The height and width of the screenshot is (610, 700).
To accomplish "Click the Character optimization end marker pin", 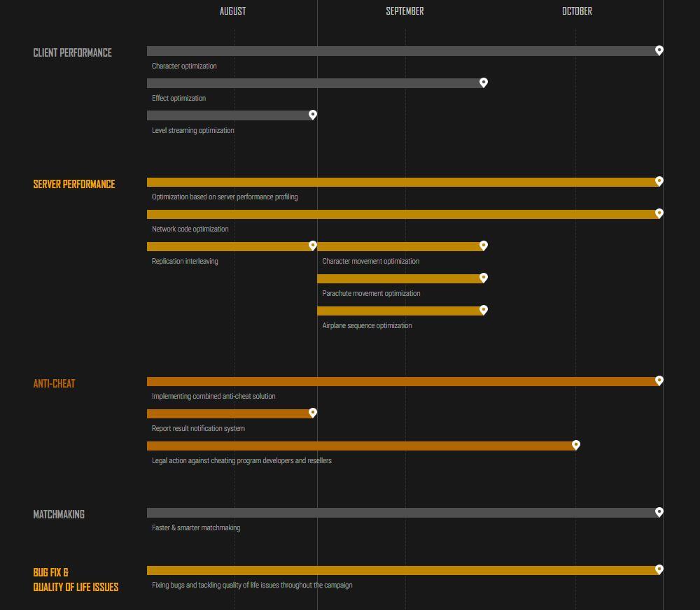I will (659, 50).
